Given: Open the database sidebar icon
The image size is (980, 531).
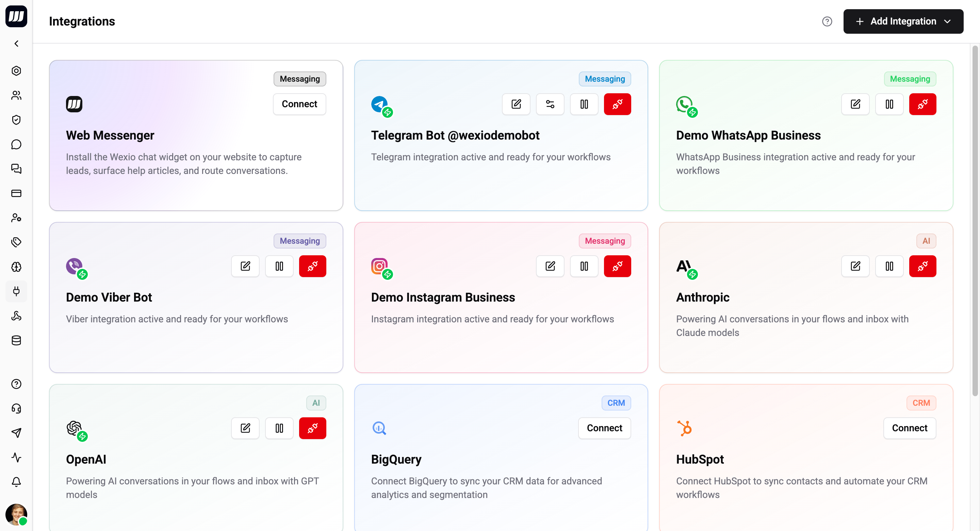Looking at the screenshot, I should pyautogui.click(x=16, y=340).
